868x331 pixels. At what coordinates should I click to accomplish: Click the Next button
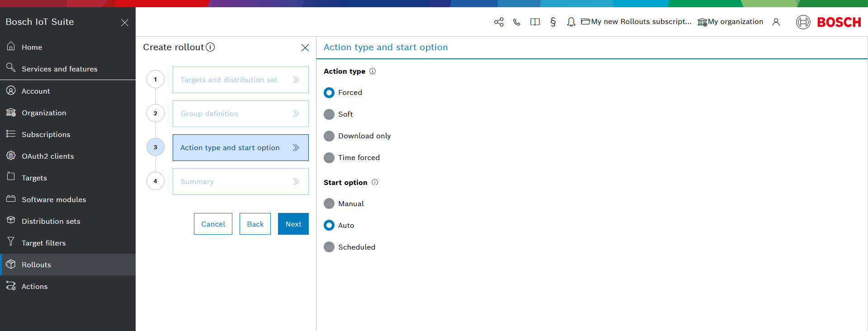(x=293, y=224)
